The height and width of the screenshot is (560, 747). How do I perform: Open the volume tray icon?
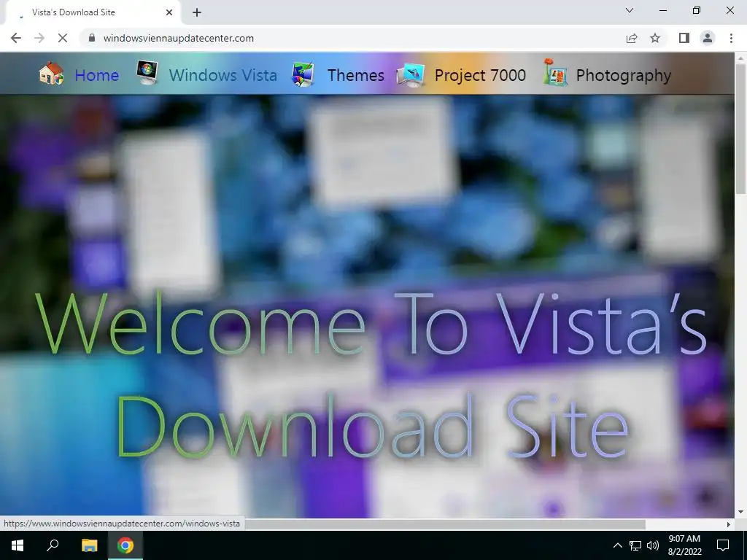point(653,545)
